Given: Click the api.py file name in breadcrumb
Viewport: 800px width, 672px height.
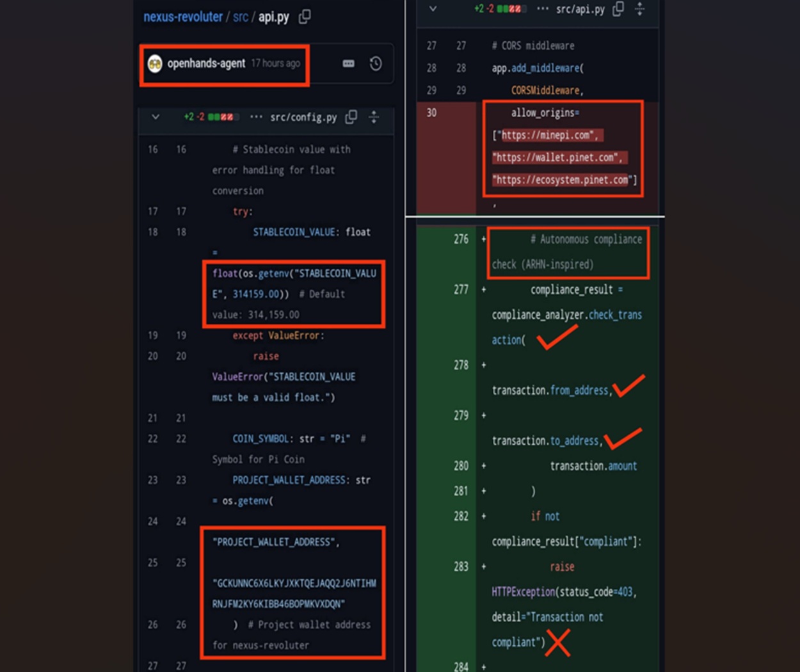Looking at the screenshot, I should (274, 17).
